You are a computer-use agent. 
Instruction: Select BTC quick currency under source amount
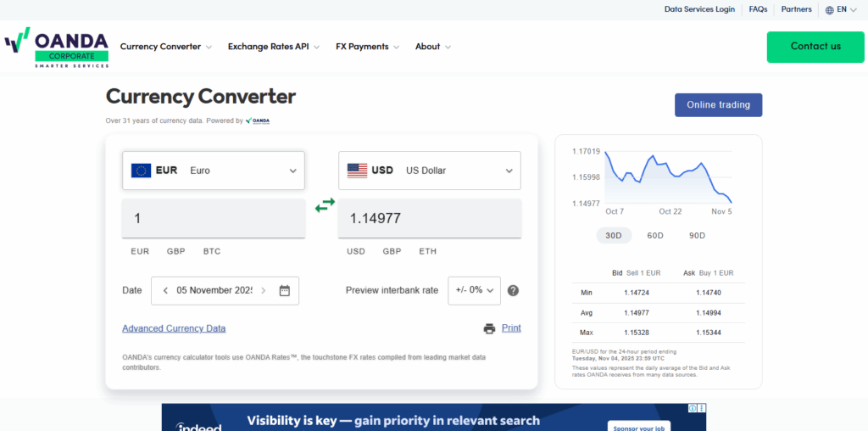(211, 251)
